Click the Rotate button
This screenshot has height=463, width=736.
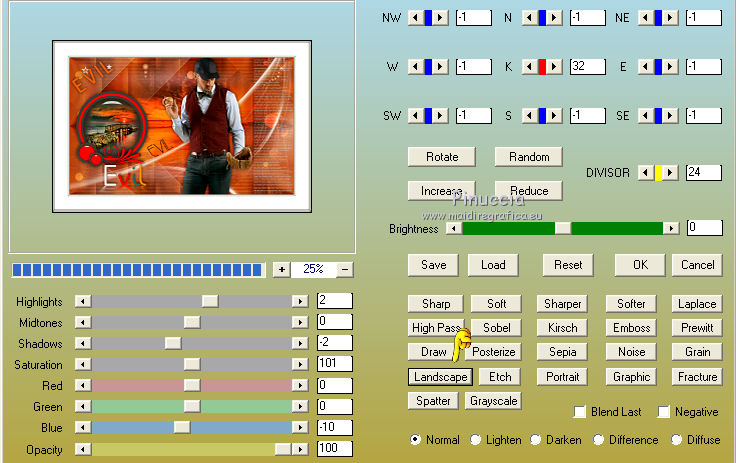pyautogui.click(x=442, y=157)
